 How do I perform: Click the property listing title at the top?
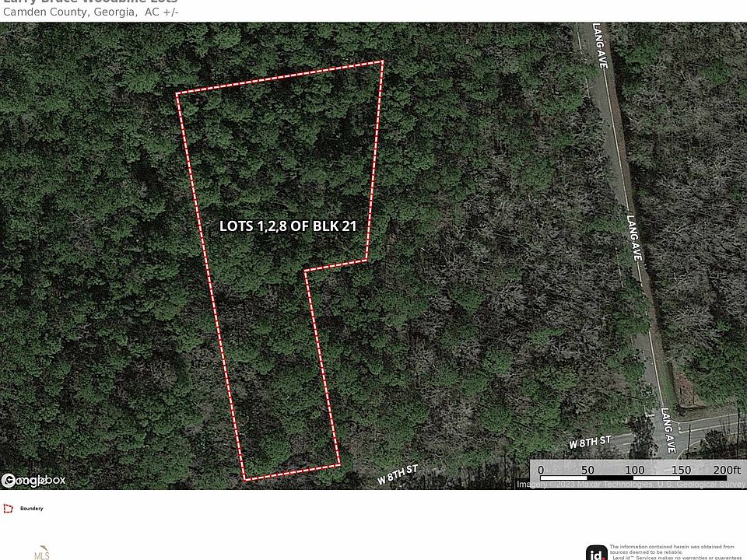pos(90,2)
